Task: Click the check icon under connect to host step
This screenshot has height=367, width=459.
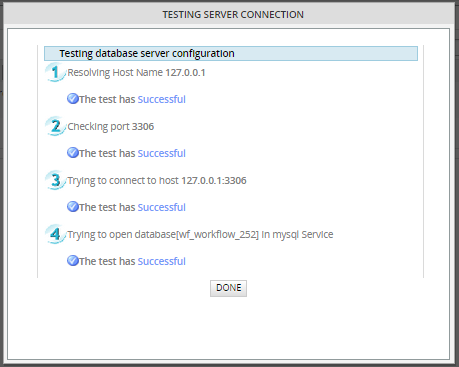Action: tap(73, 207)
